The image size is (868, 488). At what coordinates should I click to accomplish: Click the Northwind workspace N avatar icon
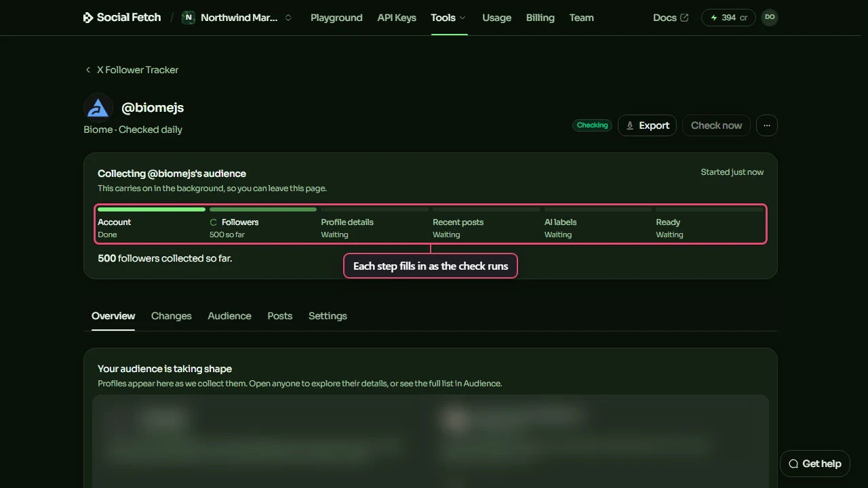[189, 18]
